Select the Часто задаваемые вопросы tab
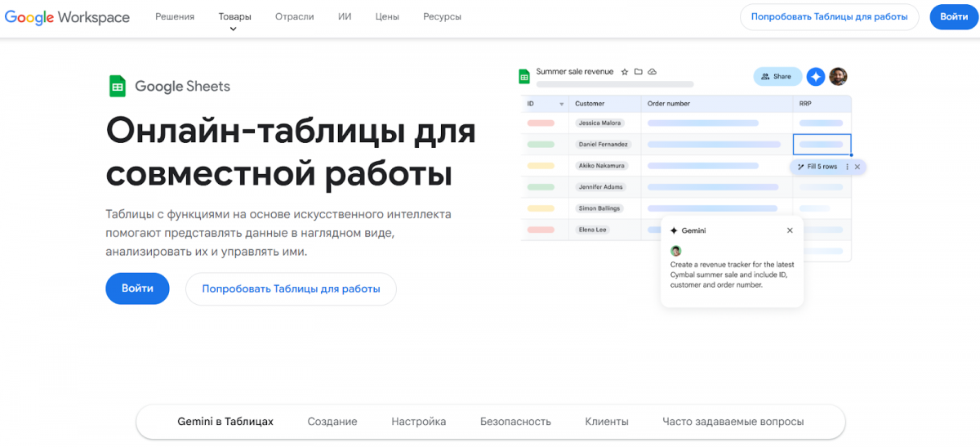This screenshot has width=980, height=447. [x=733, y=422]
